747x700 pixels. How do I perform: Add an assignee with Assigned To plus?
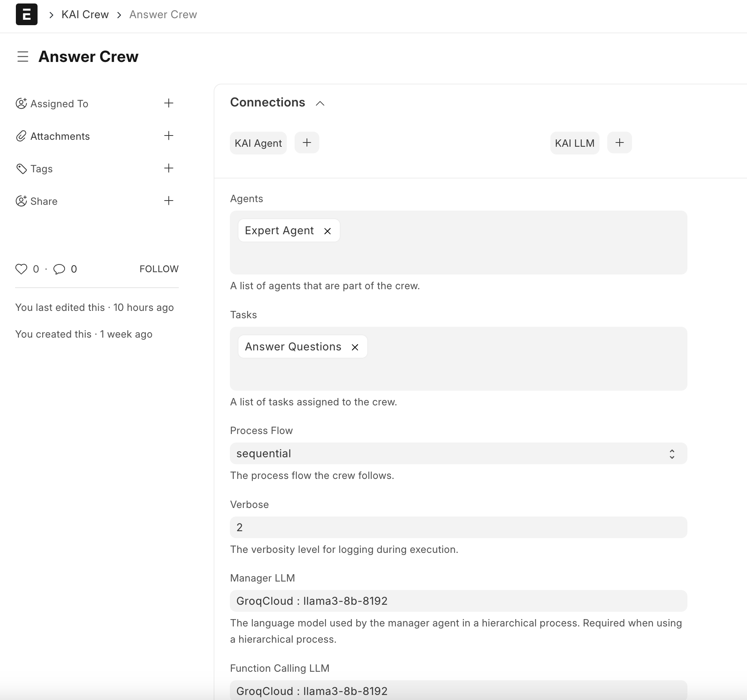[168, 103]
